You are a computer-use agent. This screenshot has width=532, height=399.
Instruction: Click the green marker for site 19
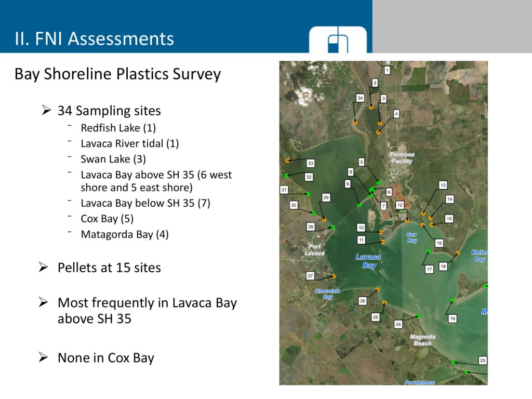(x=453, y=301)
